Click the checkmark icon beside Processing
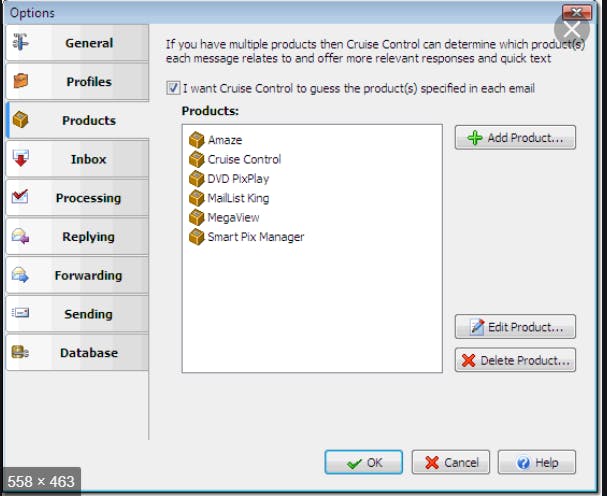Viewport: 607px width, 496px height. click(20, 196)
